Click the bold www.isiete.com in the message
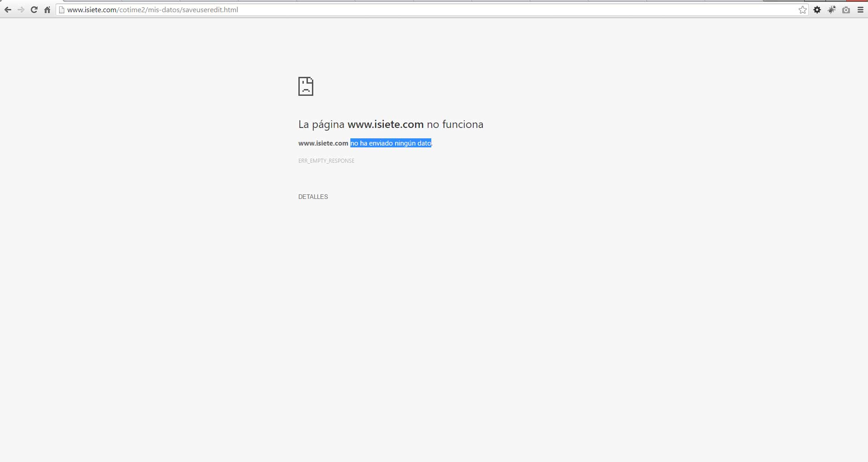868x462 pixels. pyautogui.click(x=323, y=143)
